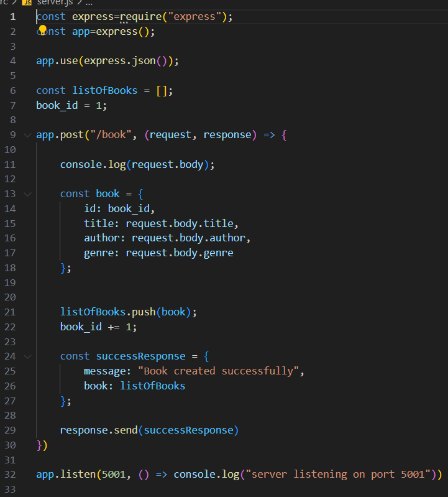
Task: Open the breadcrumb ellipsis after server.js
Action: click(x=89, y=3)
